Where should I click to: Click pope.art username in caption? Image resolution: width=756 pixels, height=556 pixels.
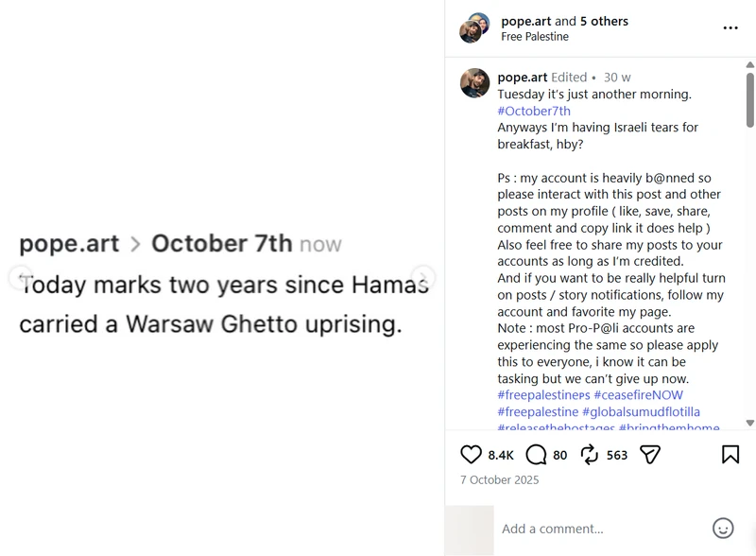point(523,78)
